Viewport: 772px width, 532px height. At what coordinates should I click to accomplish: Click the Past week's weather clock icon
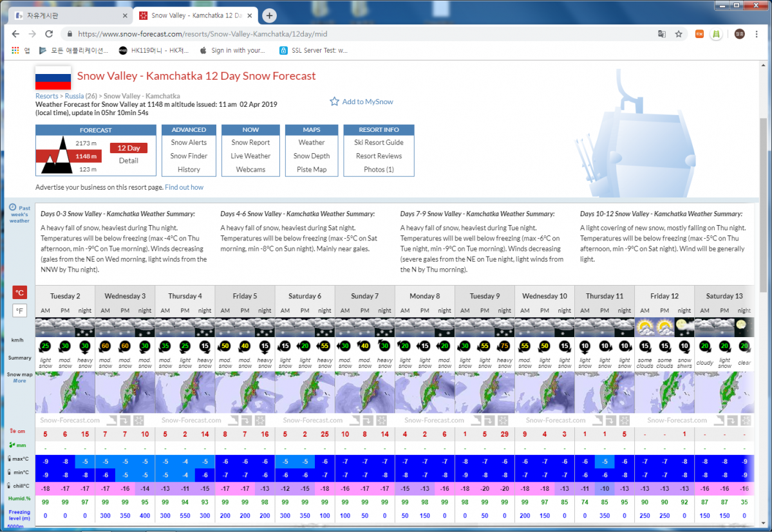pyautogui.click(x=13, y=208)
